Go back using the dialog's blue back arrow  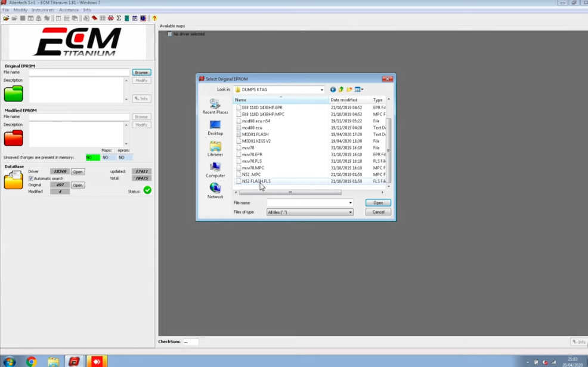pyautogui.click(x=333, y=90)
